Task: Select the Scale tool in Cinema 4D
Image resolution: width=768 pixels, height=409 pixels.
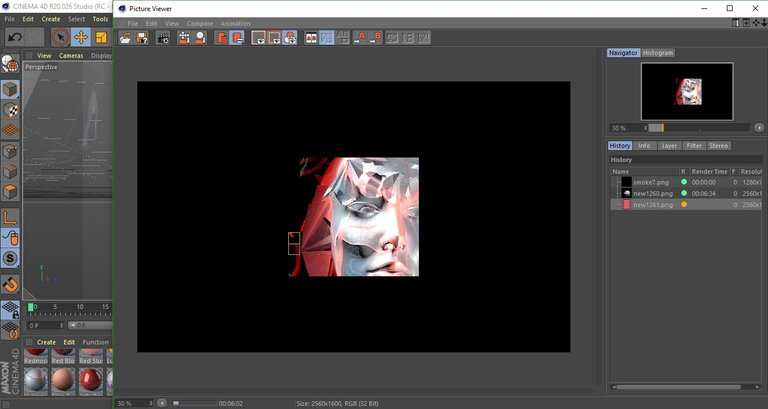Action: point(101,37)
